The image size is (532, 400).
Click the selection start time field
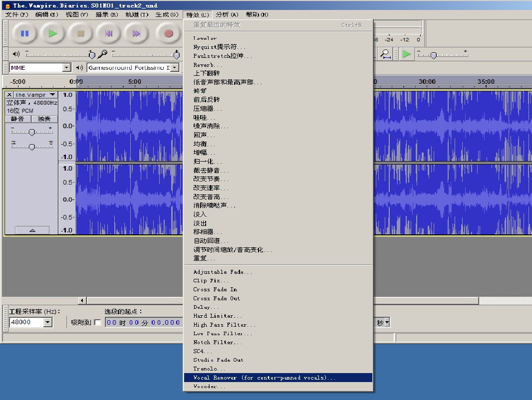coord(144,322)
